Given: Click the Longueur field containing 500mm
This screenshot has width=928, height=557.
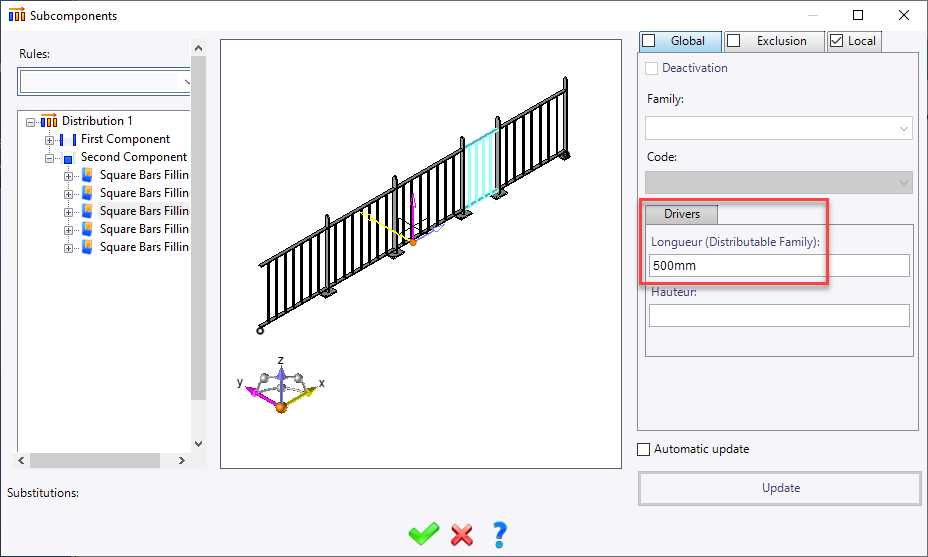Looking at the screenshot, I should (779, 266).
